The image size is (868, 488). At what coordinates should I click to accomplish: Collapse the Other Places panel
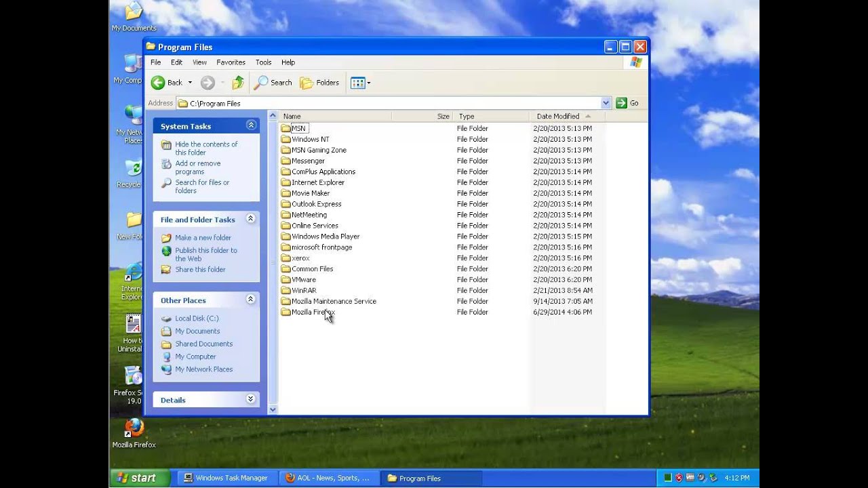(251, 300)
